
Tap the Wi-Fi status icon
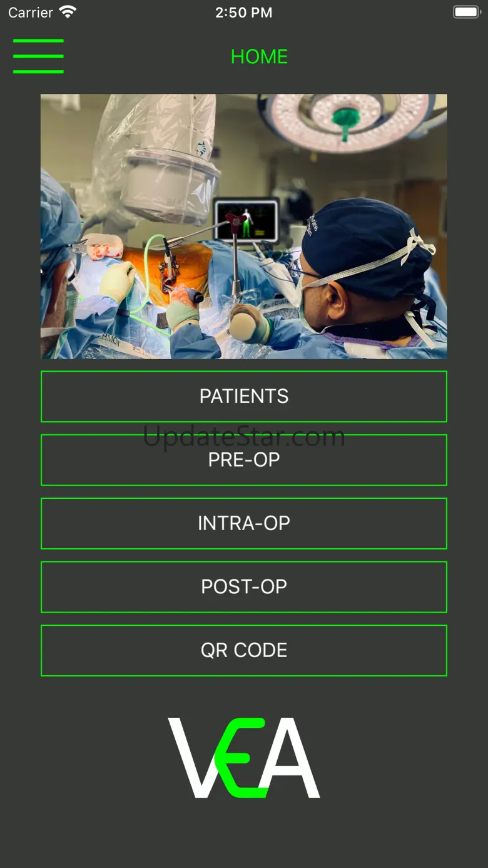[x=68, y=12]
